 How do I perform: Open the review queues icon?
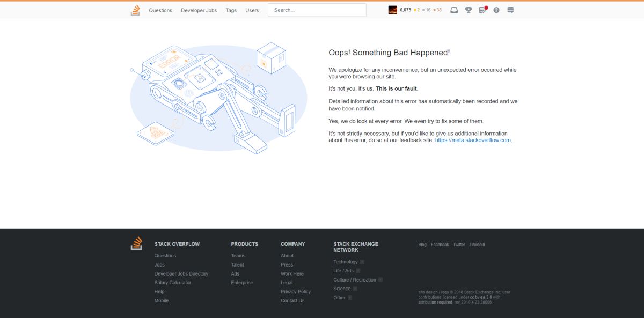pos(482,10)
